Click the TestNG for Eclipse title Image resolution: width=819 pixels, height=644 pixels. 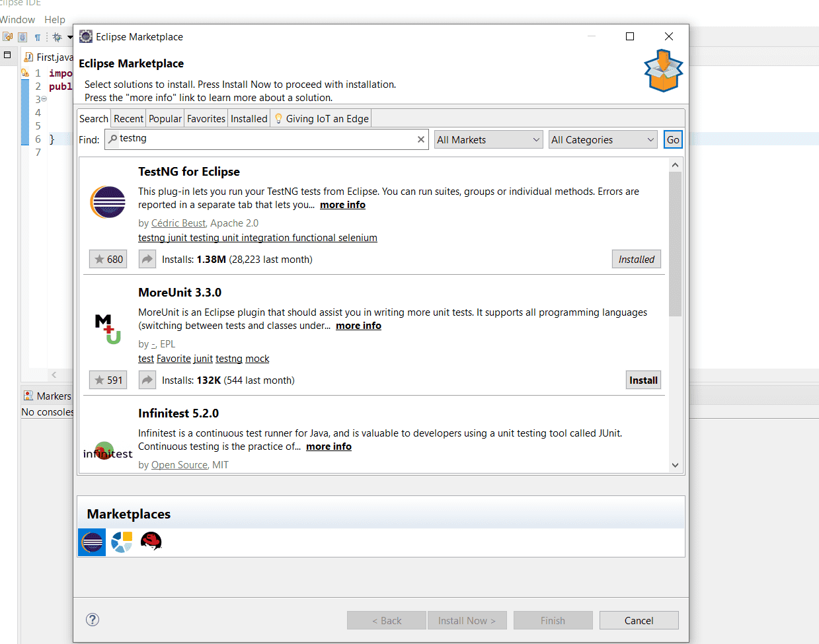click(x=189, y=171)
